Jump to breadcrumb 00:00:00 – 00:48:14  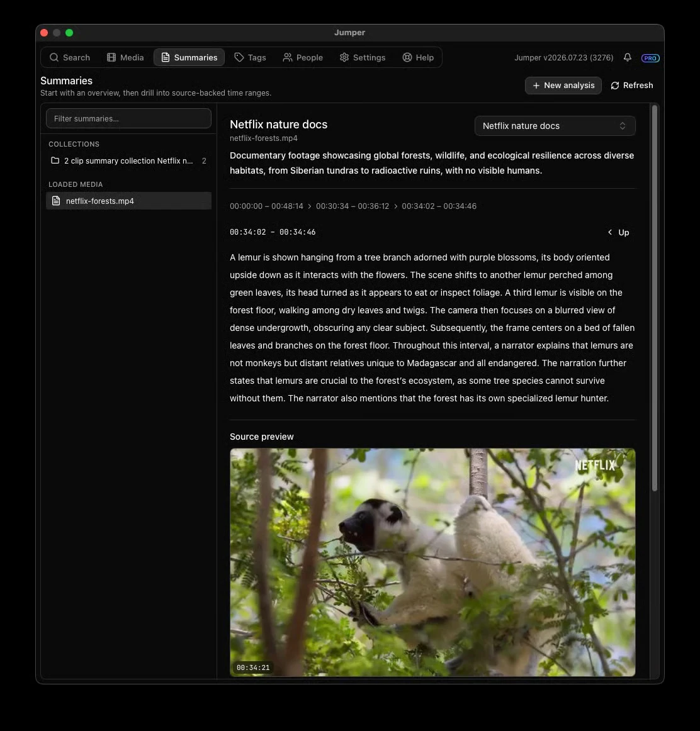pyautogui.click(x=266, y=206)
